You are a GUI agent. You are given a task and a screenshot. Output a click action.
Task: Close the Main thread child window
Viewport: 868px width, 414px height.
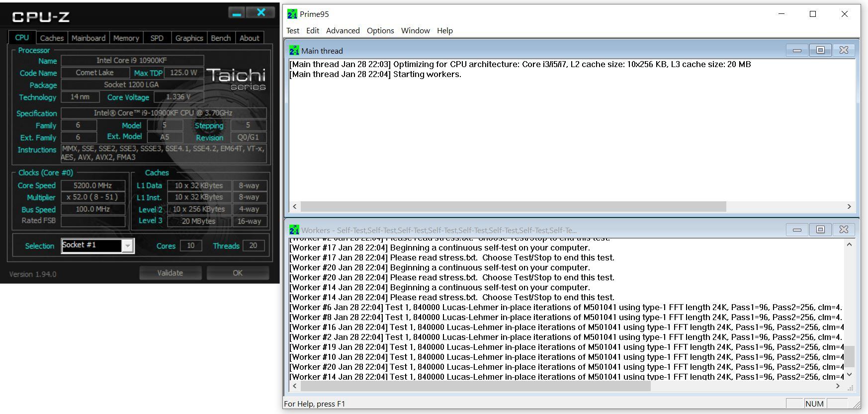click(844, 50)
